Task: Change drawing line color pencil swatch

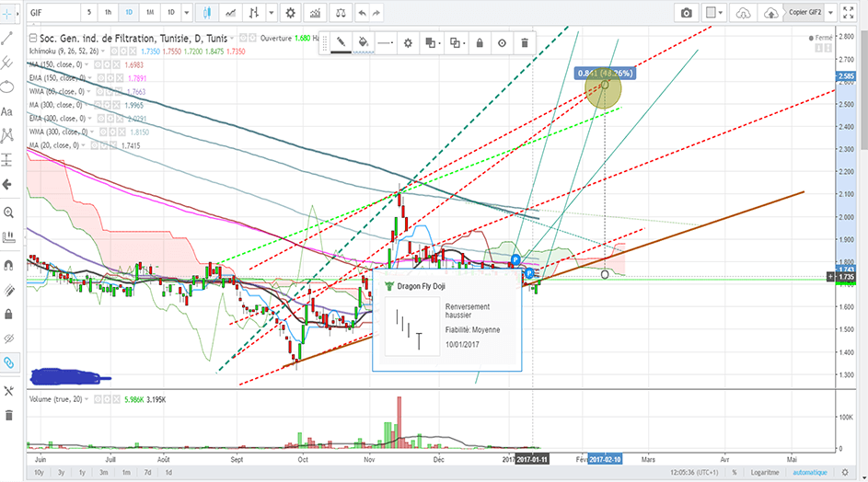Action: coord(341,42)
